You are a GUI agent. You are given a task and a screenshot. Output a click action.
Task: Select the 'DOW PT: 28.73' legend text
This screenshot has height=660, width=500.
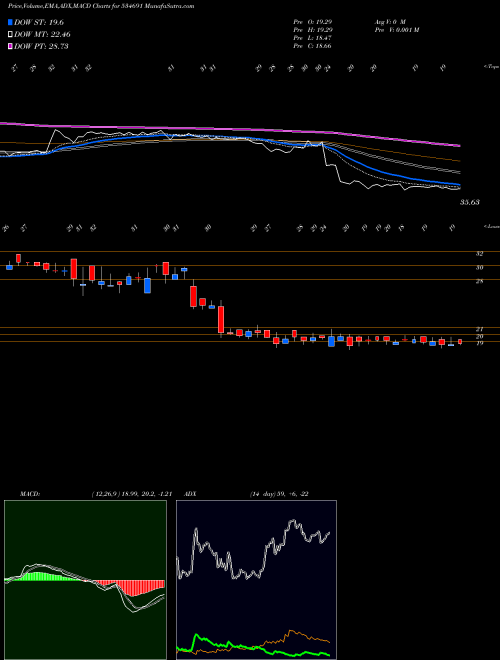point(41,46)
